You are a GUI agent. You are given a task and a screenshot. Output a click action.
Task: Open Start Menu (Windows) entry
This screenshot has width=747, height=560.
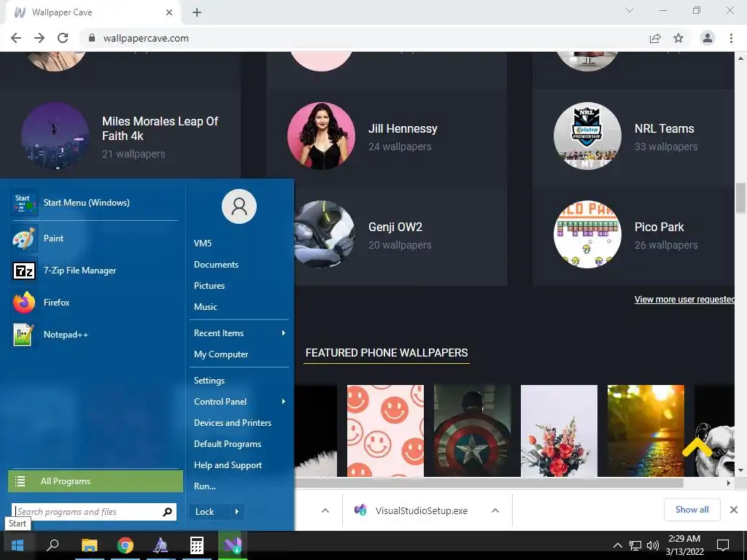click(x=94, y=203)
